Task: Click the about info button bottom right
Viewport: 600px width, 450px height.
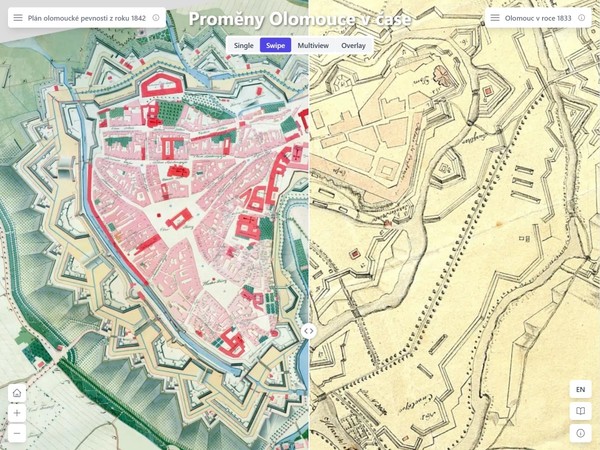Action: click(581, 433)
